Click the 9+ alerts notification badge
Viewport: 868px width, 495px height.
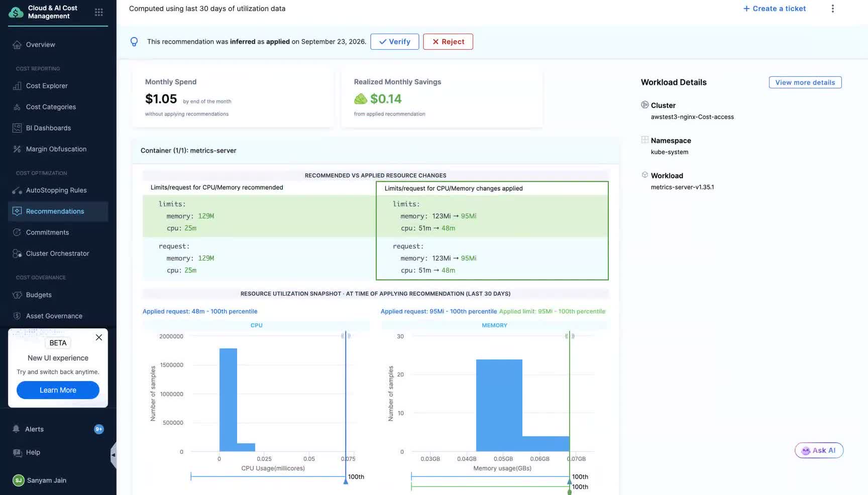coord(99,429)
